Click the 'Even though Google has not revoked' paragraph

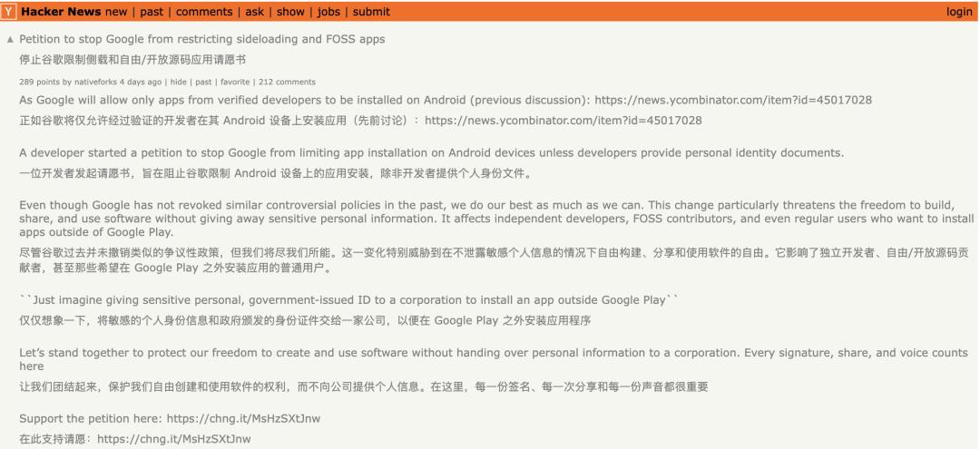click(x=497, y=219)
